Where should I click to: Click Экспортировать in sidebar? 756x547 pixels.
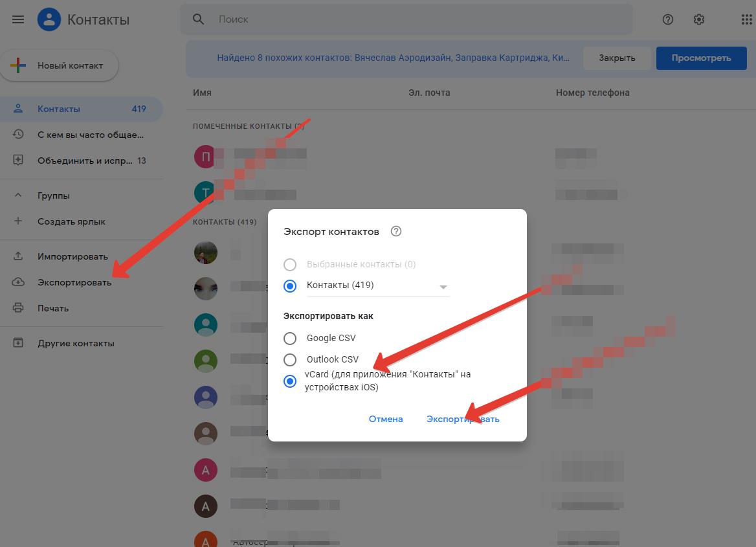(x=81, y=282)
